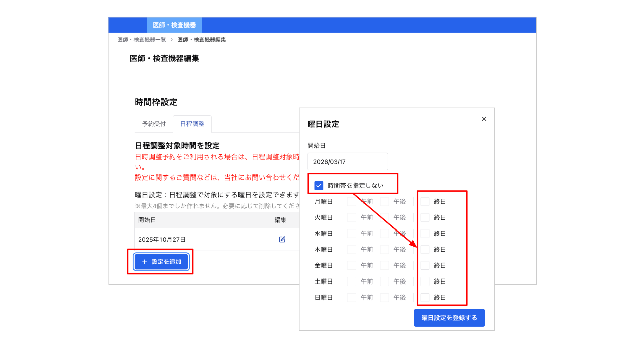Viewport: 644px width, 358px height.
Task: Tick the 終日 box for 木曜日
Action: [425, 249]
